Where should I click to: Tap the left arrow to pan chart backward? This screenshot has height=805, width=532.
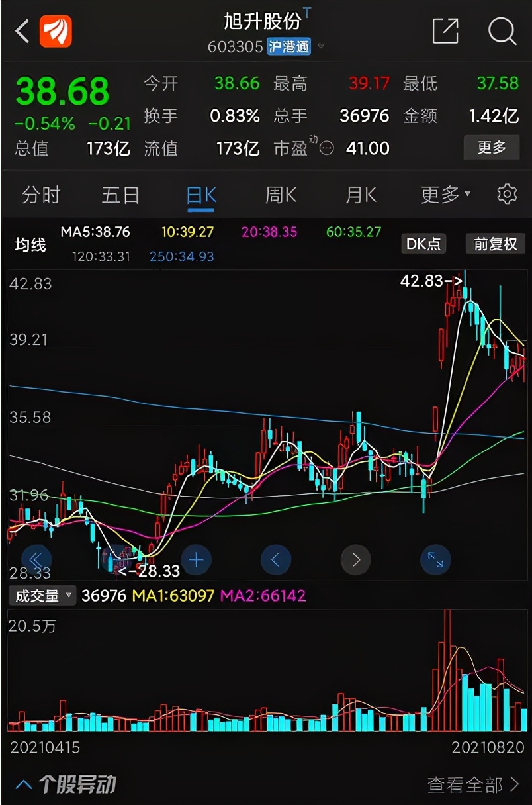coord(276,559)
